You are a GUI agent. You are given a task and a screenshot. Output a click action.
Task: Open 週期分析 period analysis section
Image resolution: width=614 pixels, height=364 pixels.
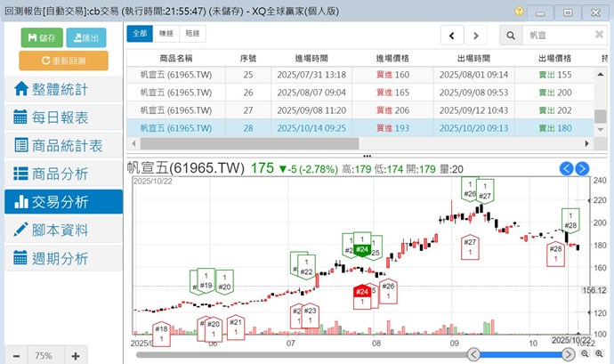coord(63,259)
